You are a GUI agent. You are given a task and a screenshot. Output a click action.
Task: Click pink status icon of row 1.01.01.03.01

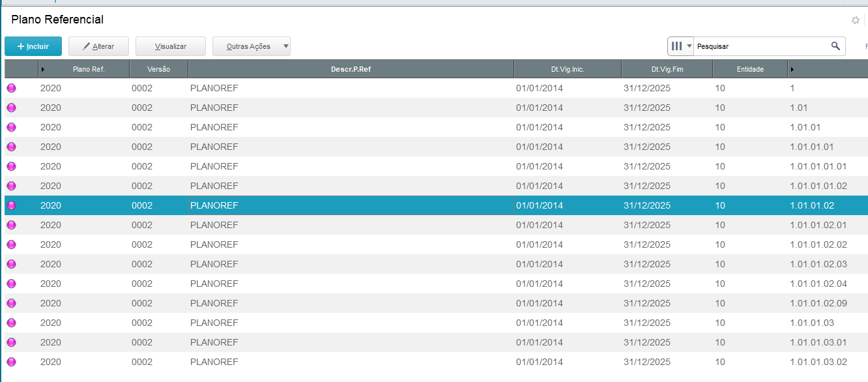point(11,342)
